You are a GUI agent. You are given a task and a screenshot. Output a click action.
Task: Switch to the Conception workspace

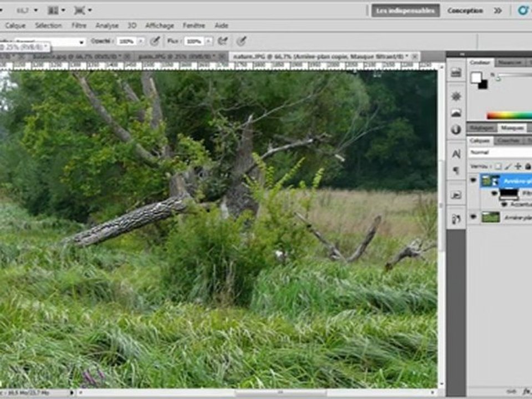(465, 11)
